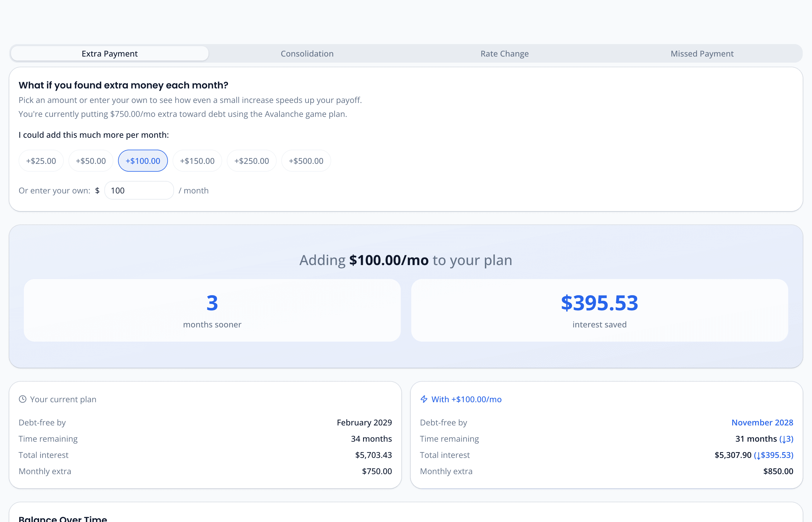
Task: Click the custom amount input field
Action: [139, 190]
